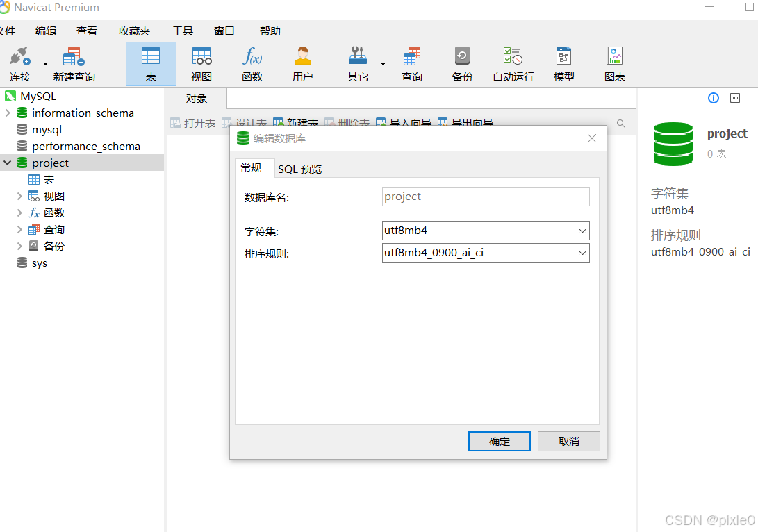The image size is (758, 532).
Task: Open the Edit (编辑) menu
Action: point(46,31)
